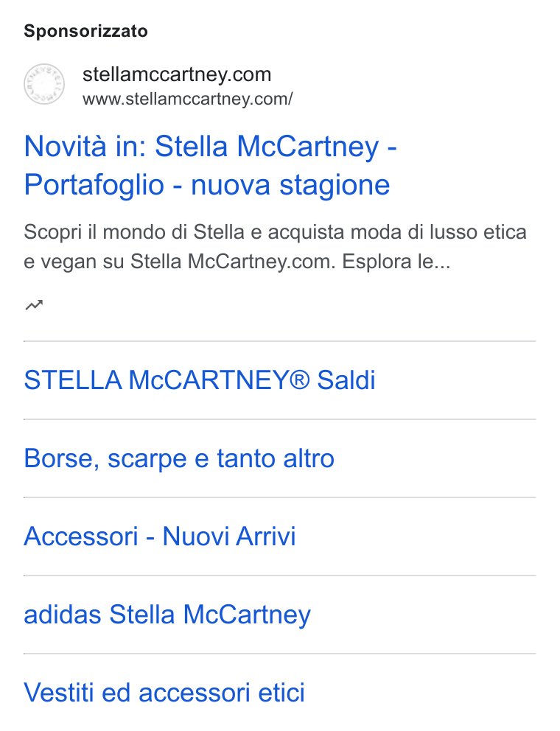This screenshot has width=560, height=731.
Task: Click the circular Stella McCartney favicon logo
Action: (x=44, y=84)
